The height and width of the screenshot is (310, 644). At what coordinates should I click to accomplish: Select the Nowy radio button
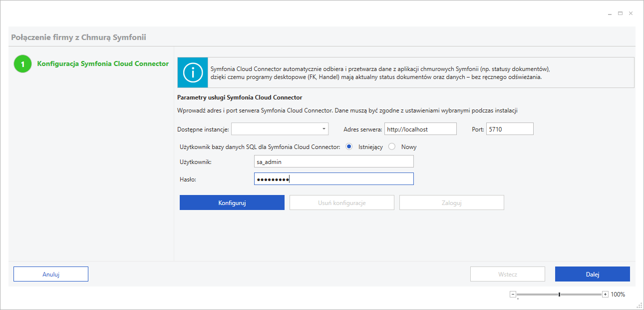tap(392, 147)
